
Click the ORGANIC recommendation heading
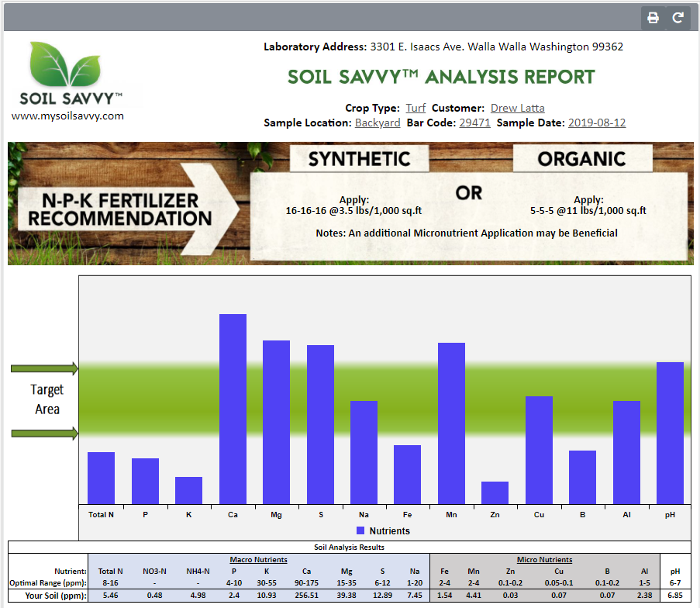click(x=581, y=159)
